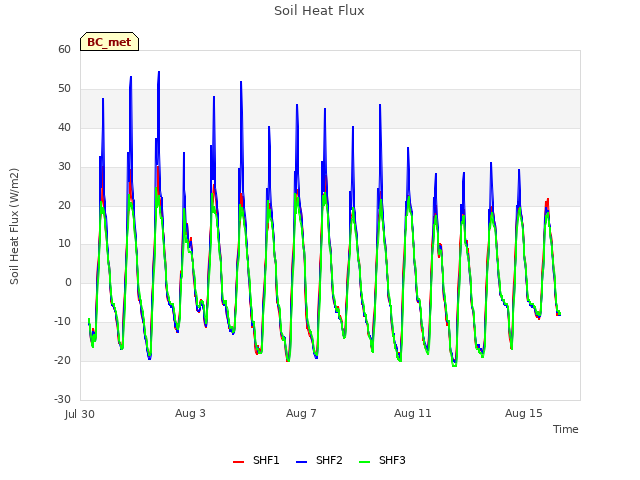
Task: Click the '0' y-axis tick label
Action: [68, 282]
